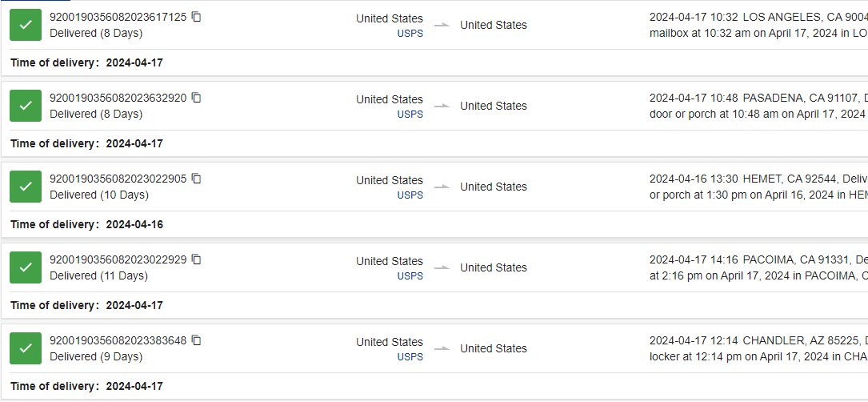Select tracking number 9200190356082023617125
868x402 pixels.
click(118, 17)
